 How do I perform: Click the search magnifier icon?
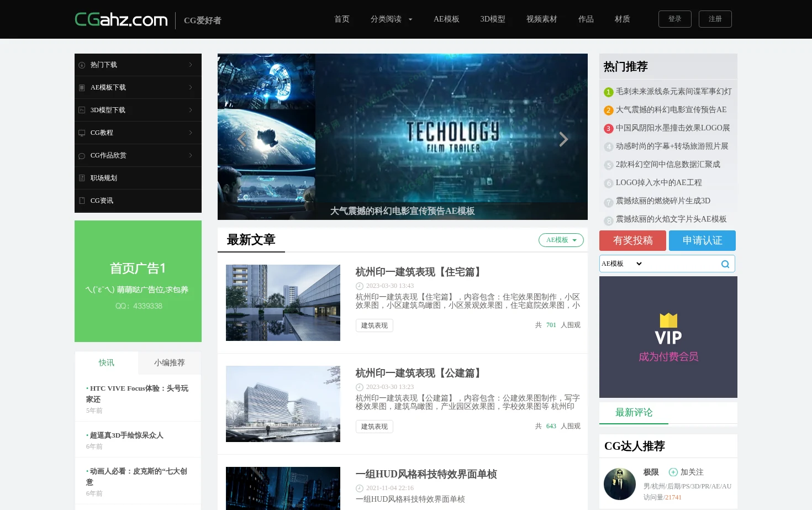(725, 264)
